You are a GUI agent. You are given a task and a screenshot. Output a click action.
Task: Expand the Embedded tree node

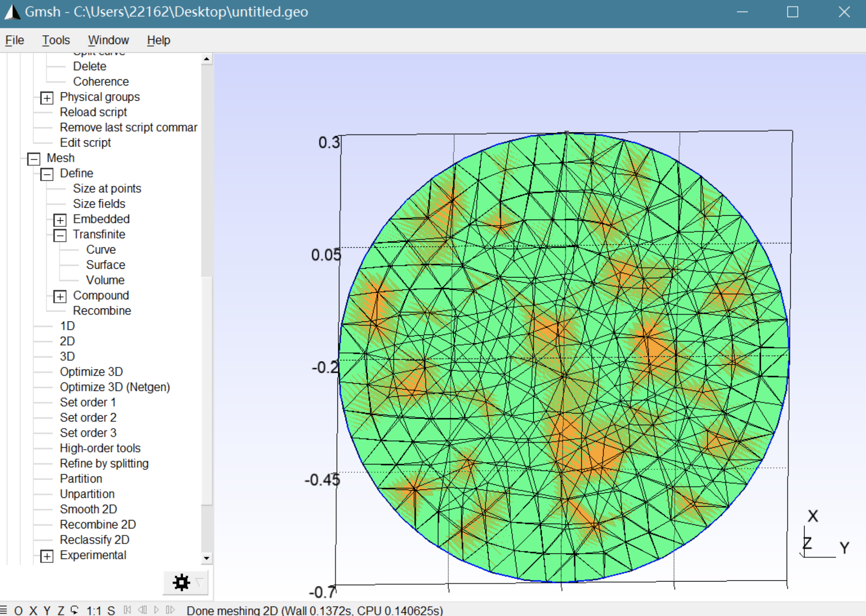(x=60, y=220)
